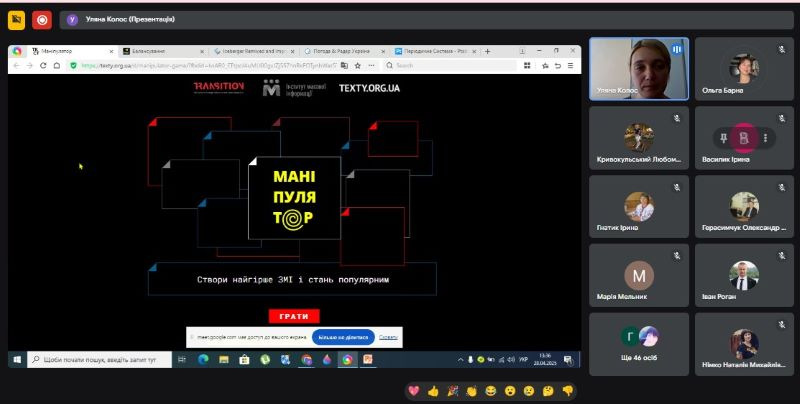Click the Інститут масової інформації logo
800x404 pixels.
pos(294,89)
